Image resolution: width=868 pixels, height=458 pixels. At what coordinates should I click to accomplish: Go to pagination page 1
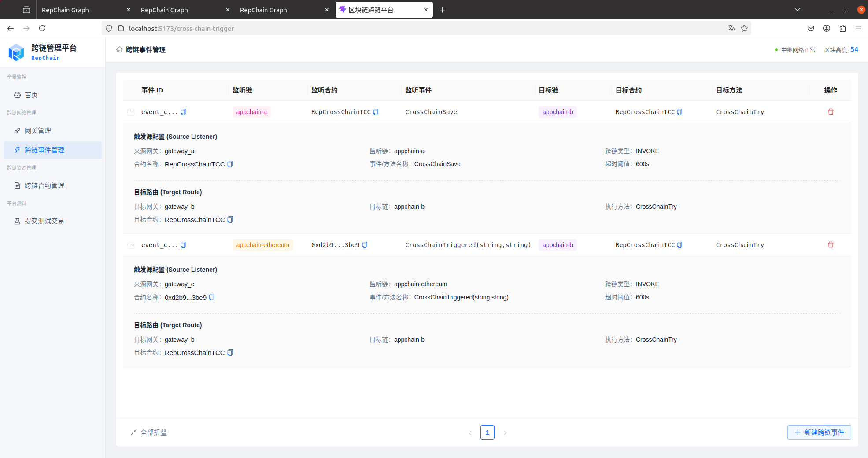tap(488, 432)
